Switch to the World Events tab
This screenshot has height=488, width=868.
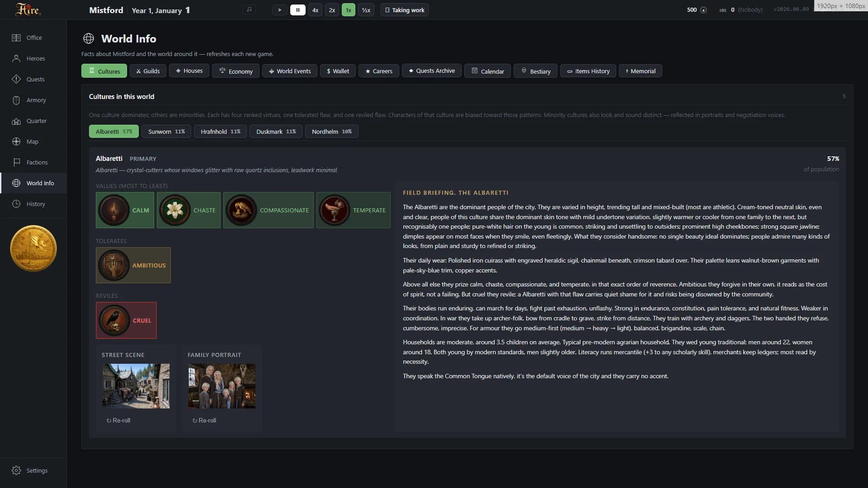290,71
